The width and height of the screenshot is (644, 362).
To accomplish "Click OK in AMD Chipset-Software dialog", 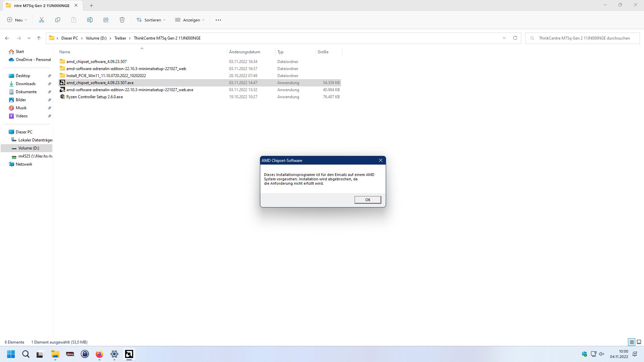I will [x=368, y=200].
